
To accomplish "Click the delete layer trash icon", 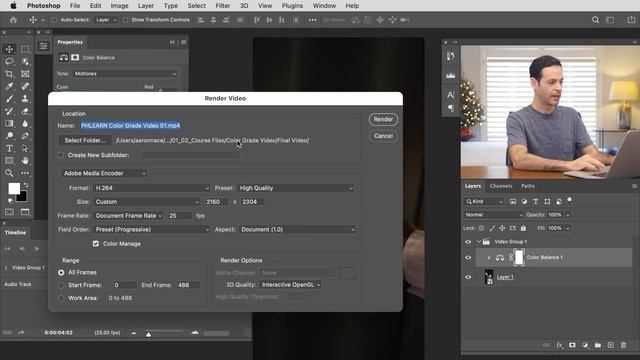I will pos(623,345).
